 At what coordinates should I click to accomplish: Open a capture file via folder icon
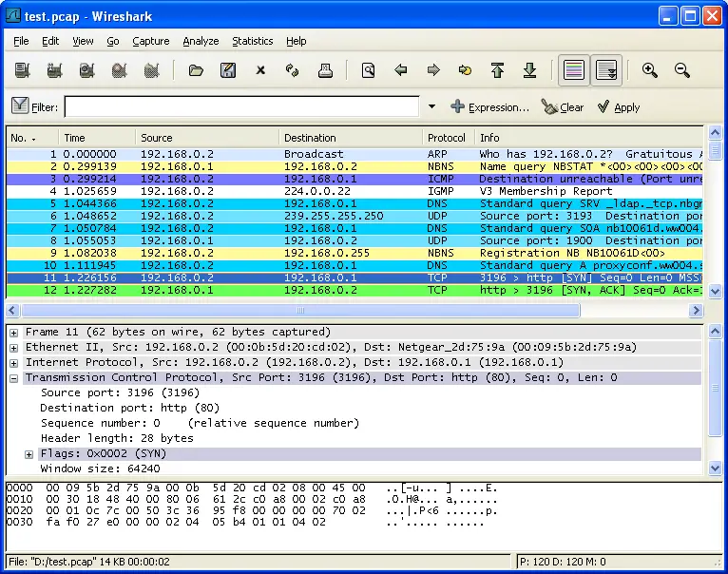(197, 70)
